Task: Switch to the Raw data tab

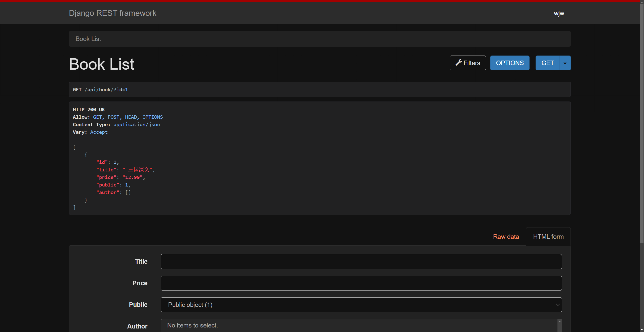Action: [x=506, y=236]
